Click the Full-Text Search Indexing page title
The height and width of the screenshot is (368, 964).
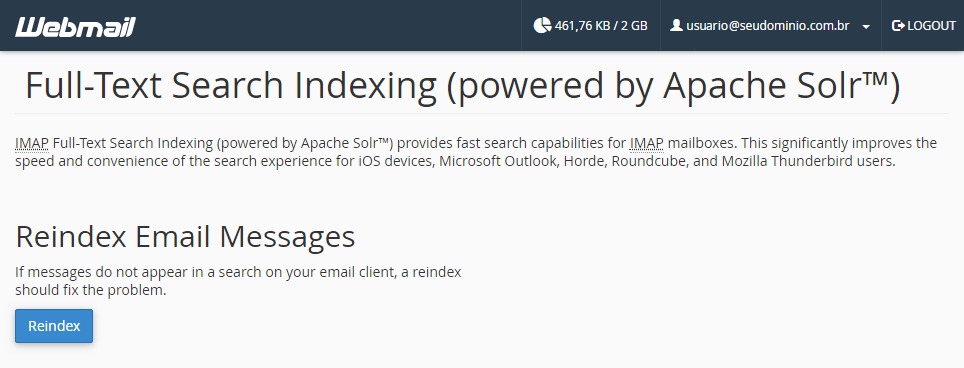coord(462,85)
